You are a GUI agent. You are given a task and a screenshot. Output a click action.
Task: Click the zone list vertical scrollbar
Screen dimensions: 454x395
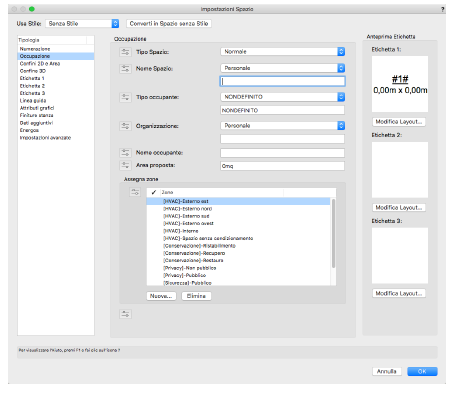(333, 233)
